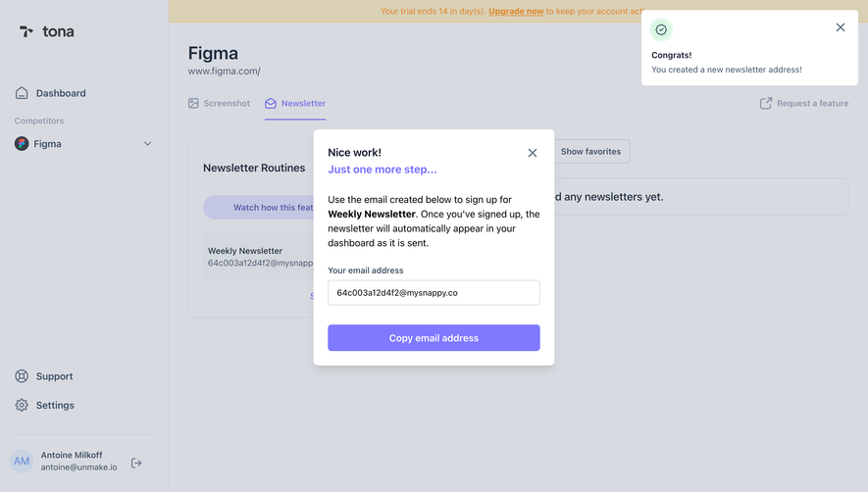Image resolution: width=868 pixels, height=492 pixels.
Task: Dismiss the Congrats notification toast
Action: (841, 27)
